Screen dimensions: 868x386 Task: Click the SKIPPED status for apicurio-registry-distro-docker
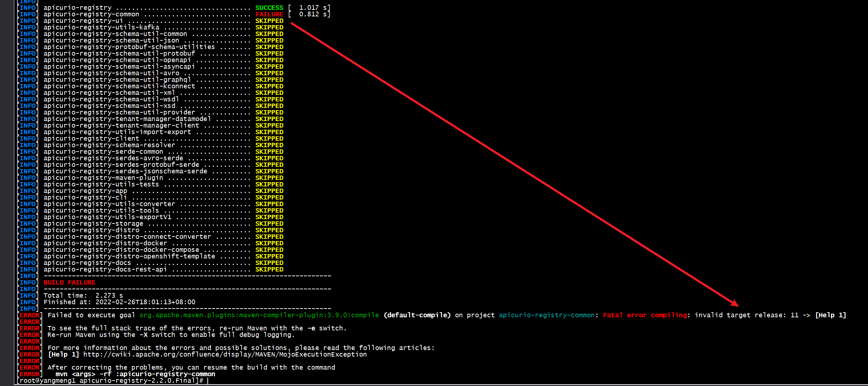tap(269, 243)
